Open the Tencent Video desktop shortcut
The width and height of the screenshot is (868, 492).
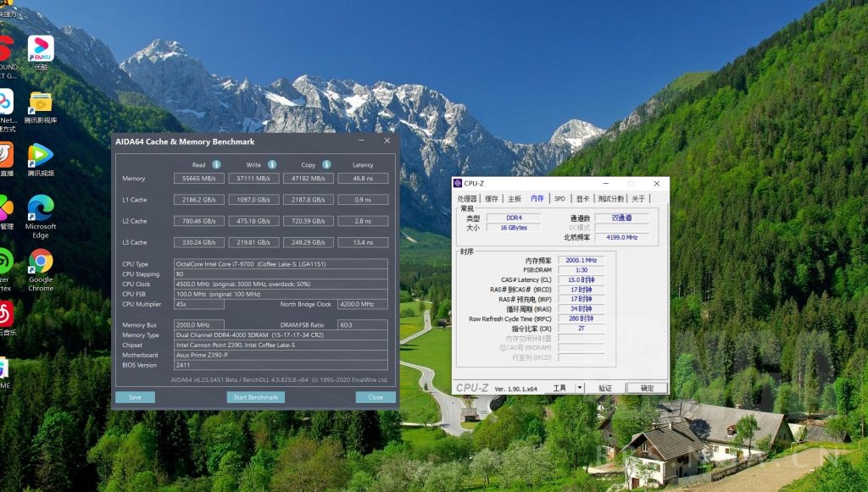40,155
